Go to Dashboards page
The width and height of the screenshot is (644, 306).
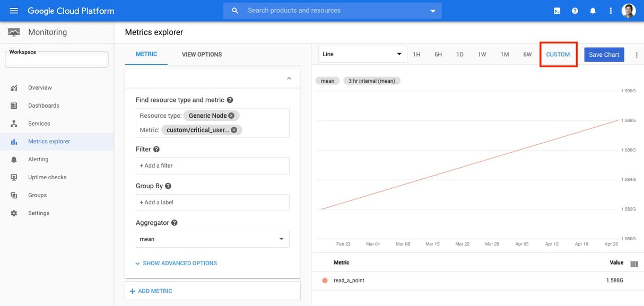[43, 106]
